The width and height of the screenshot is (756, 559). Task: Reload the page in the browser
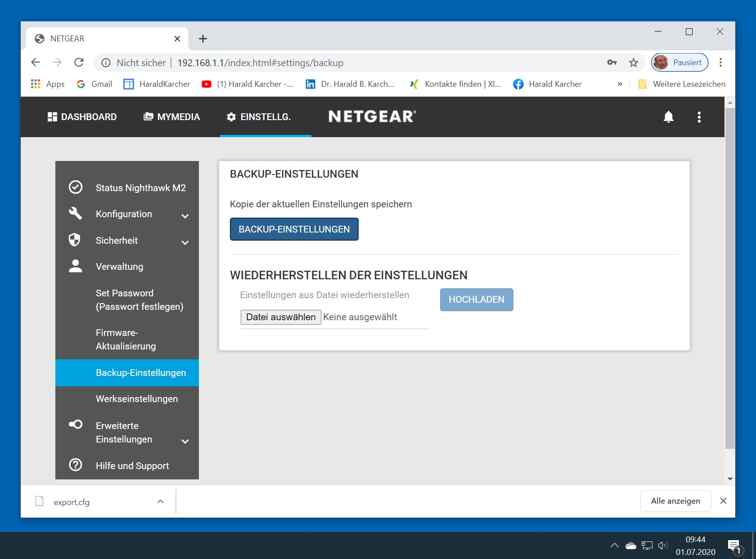pos(79,63)
